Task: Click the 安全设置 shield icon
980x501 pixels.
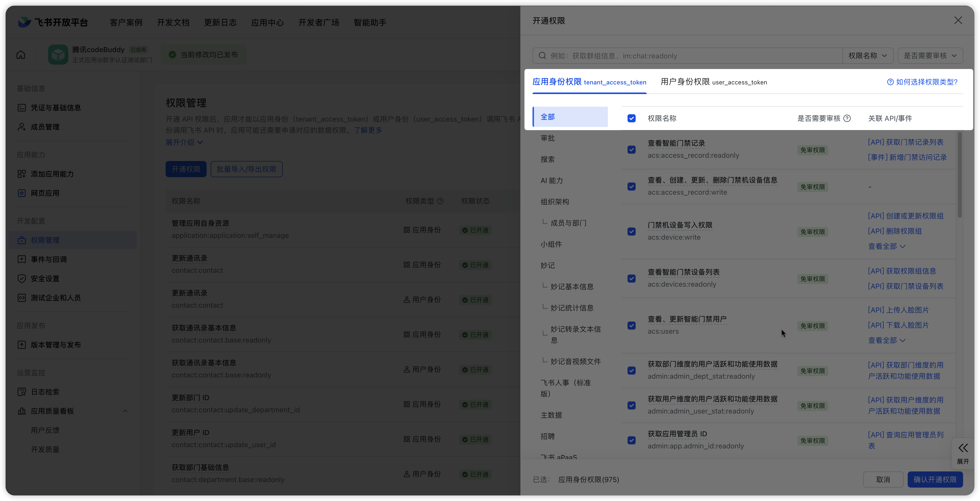Action: pyautogui.click(x=22, y=279)
